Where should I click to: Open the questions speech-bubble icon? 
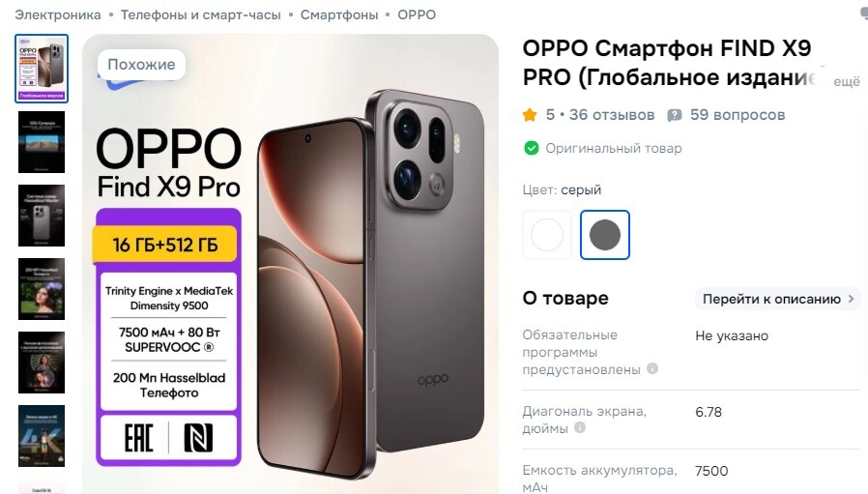pyautogui.click(x=675, y=115)
